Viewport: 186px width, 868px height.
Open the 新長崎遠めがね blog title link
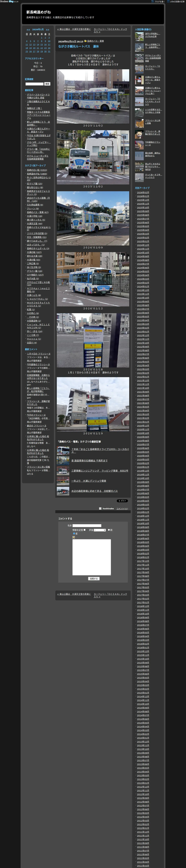pos(39,12)
